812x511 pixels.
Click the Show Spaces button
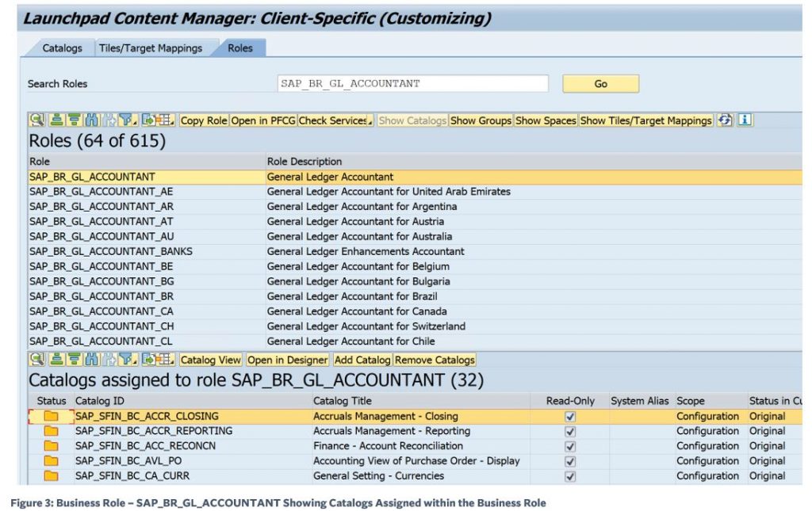pos(546,120)
